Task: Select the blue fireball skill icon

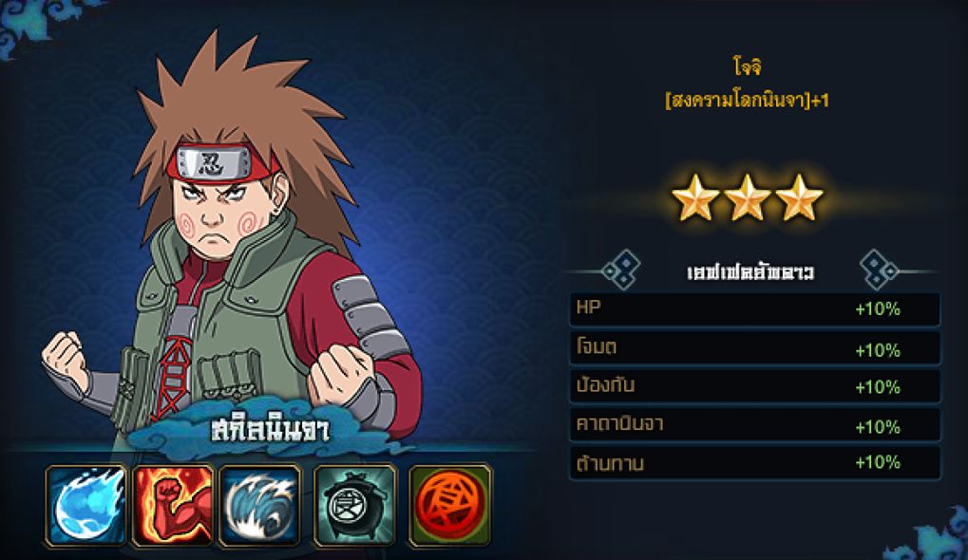Action: click(85, 506)
